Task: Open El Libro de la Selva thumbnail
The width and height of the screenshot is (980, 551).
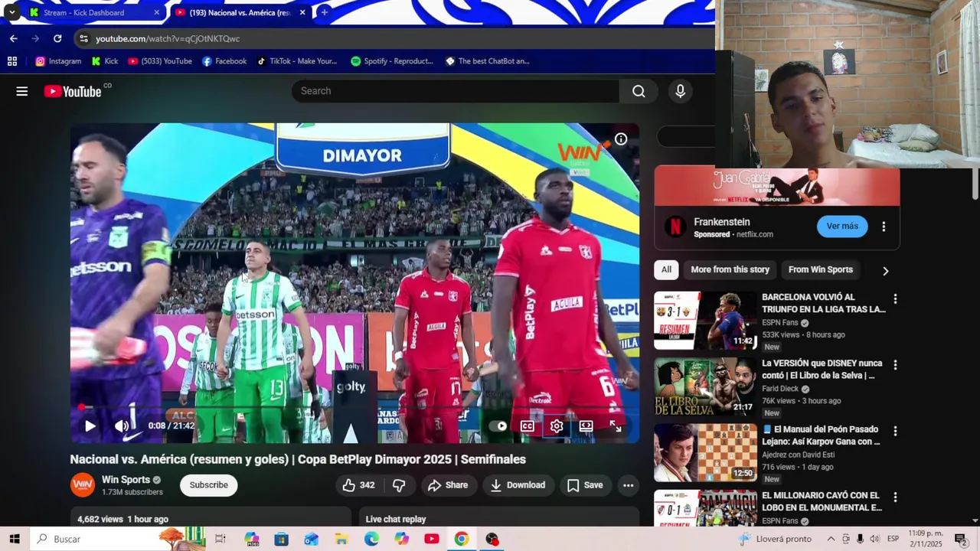Action: [x=705, y=386]
